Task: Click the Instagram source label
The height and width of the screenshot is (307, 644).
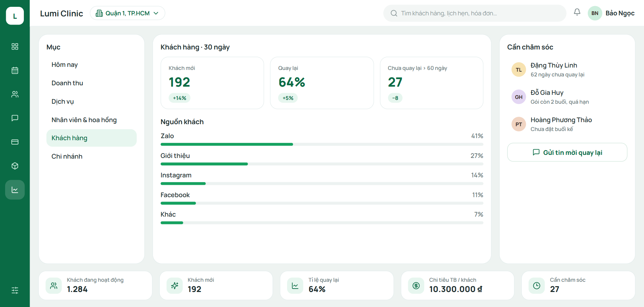Action: (176, 175)
